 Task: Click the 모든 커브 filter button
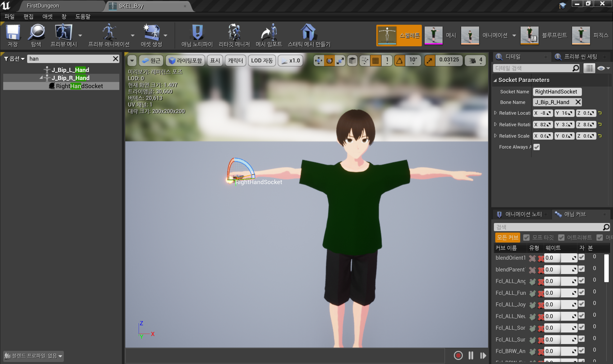[x=507, y=237]
